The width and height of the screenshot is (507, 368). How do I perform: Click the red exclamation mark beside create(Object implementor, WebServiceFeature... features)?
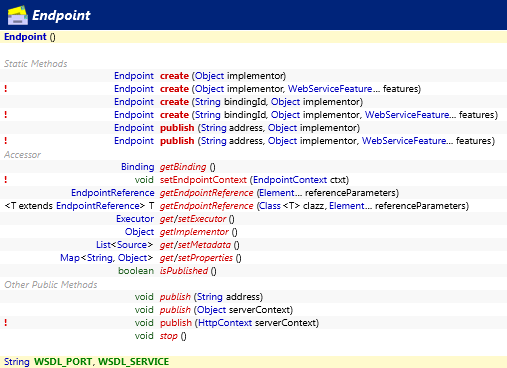(6, 89)
